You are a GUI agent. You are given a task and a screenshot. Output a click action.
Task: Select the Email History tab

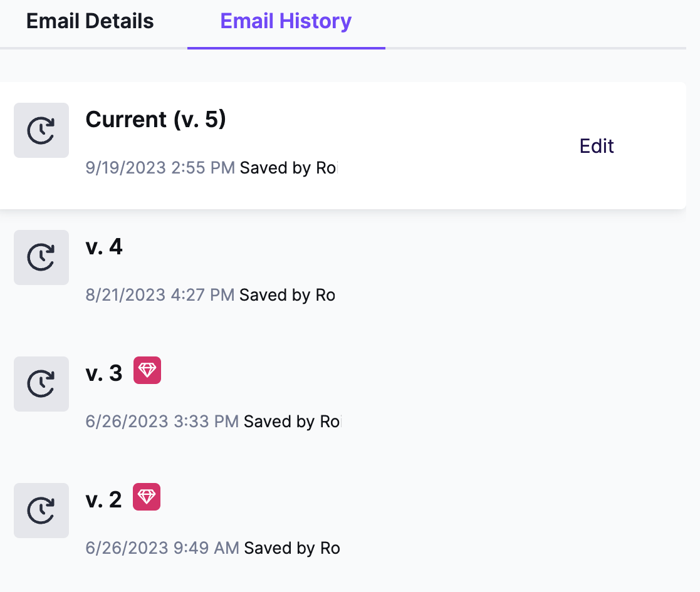click(x=286, y=21)
